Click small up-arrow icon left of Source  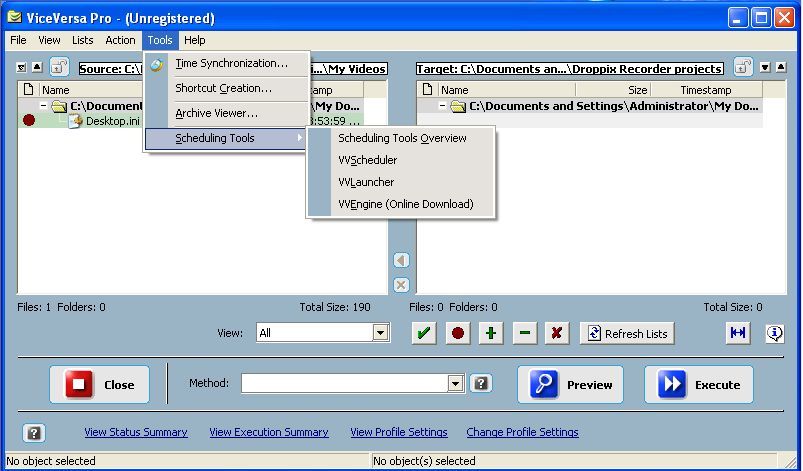click(37, 67)
